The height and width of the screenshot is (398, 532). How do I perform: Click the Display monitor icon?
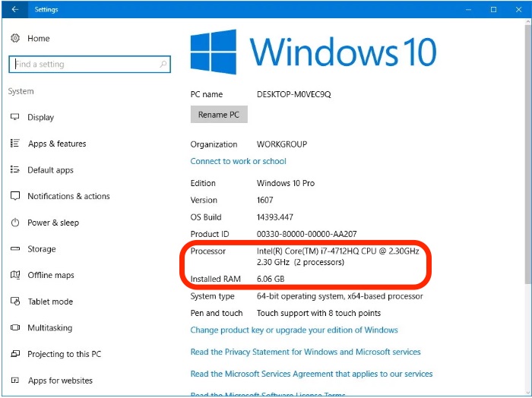tap(15, 117)
